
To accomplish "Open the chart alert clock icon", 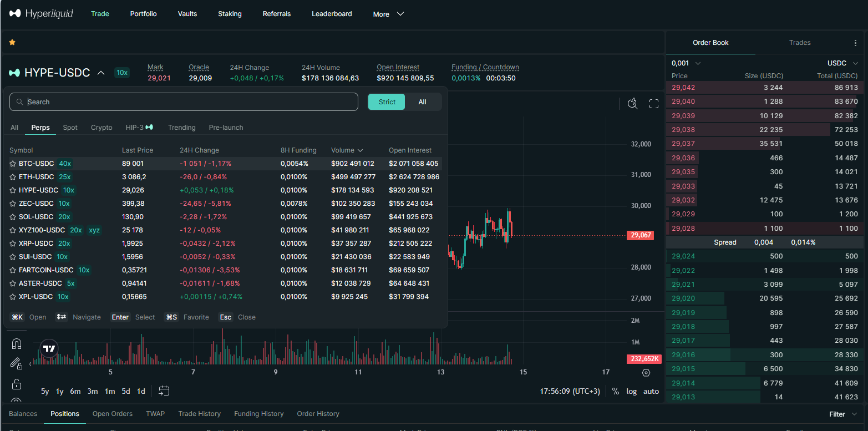I will coord(632,103).
